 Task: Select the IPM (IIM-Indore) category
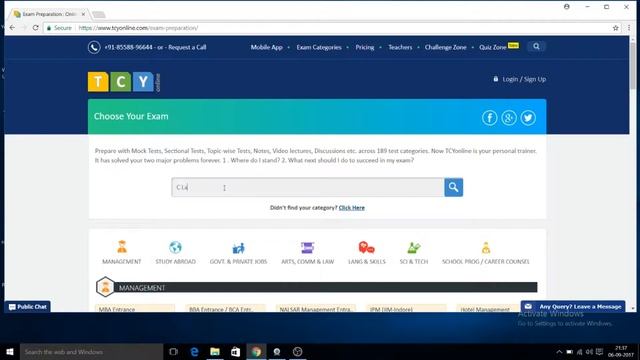pyautogui.click(x=406, y=309)
